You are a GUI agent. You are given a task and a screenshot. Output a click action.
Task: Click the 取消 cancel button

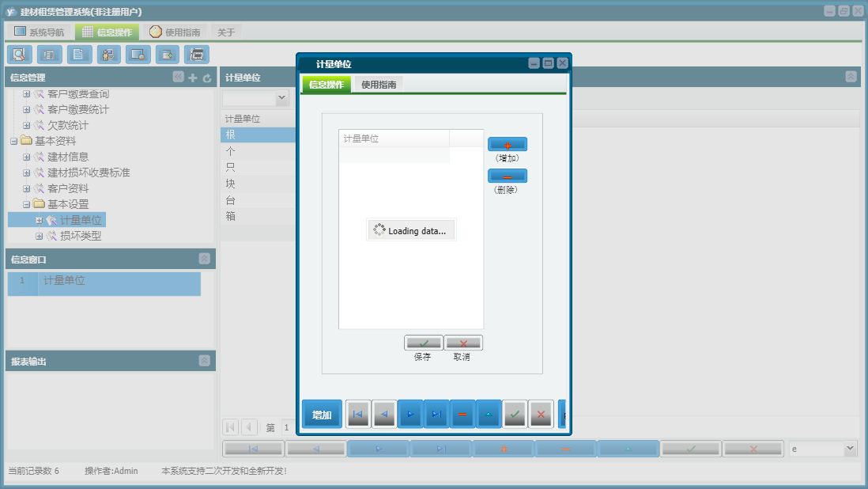pyautogui.click(x=463, y=343)
